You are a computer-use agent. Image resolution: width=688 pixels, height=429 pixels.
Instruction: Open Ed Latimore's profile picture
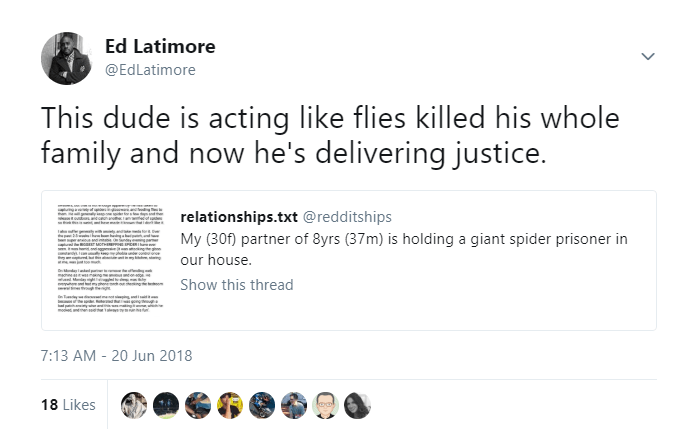click(67, 58)
